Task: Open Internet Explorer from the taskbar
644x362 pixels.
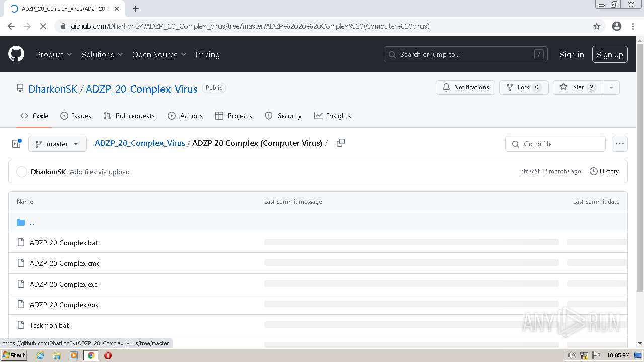Action: pyautogui.click(x=40, y=355)
